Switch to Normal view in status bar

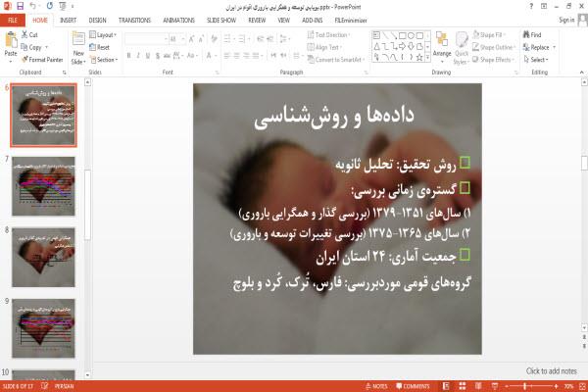click(446, 386)
